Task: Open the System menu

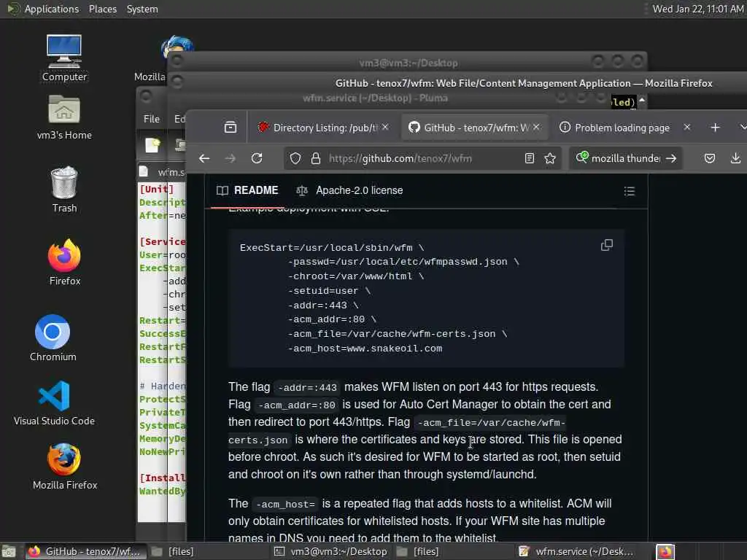Action: 142,9
